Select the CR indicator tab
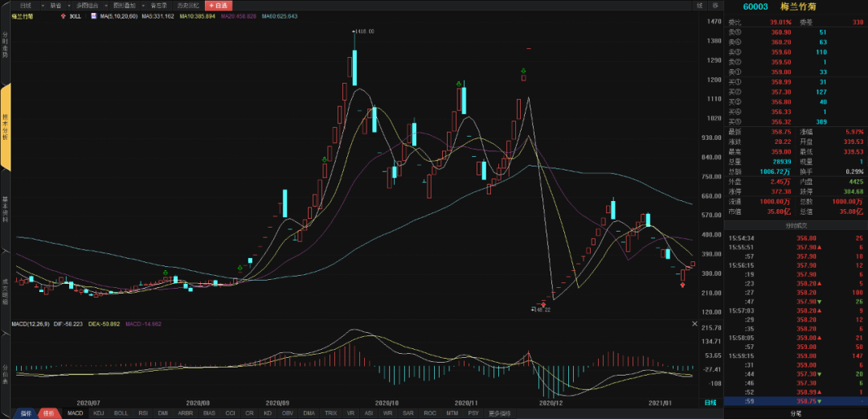This screenshot has height=419, width=868. (x=250, y=413)
